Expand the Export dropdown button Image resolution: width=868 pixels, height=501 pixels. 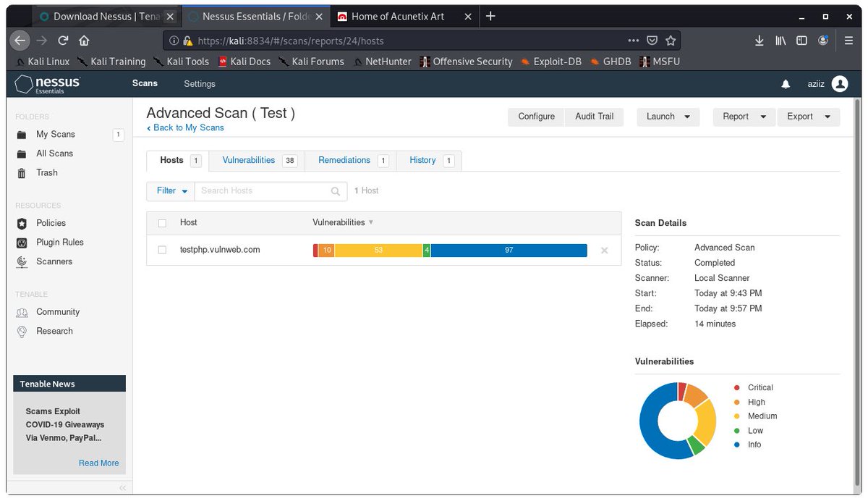click(809, 117)
